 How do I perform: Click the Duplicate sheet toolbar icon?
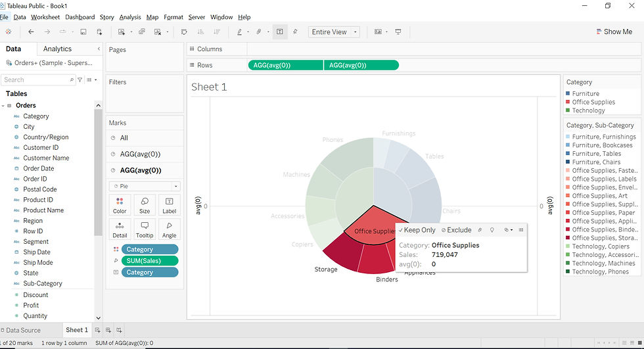click(142, 32)
